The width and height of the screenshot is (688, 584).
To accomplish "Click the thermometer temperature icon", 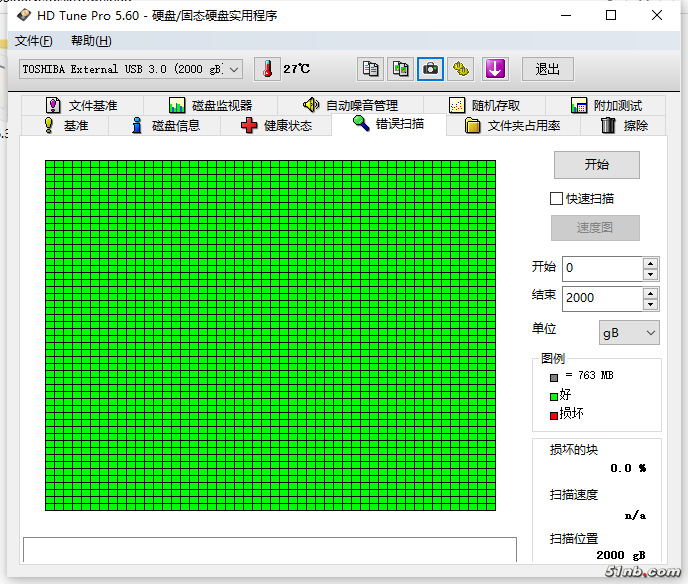I will (267, 69).
